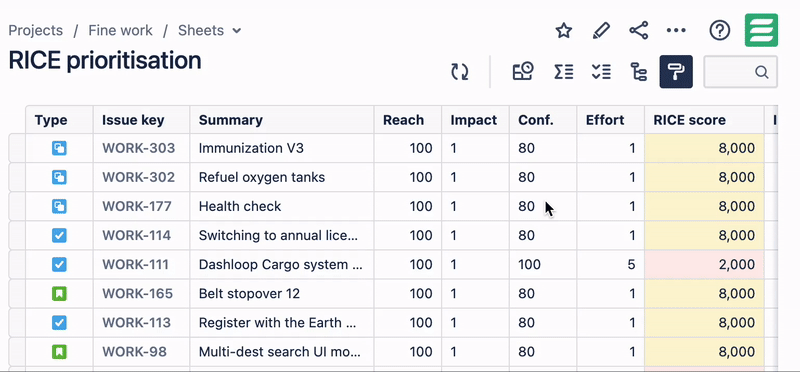Select the 'Immunization V3' summary cell
800x372 pixels.
(x=282, y=148)
